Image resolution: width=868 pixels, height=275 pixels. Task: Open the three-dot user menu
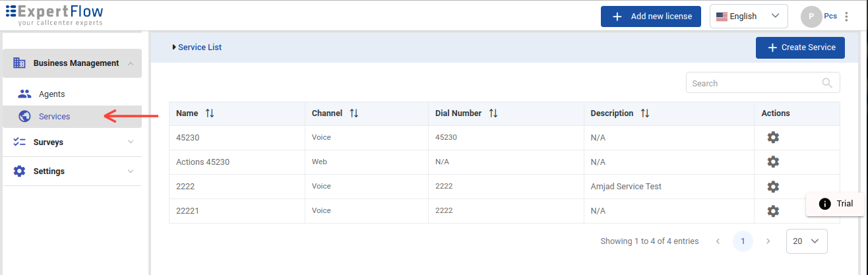click(x=847, y=16)
